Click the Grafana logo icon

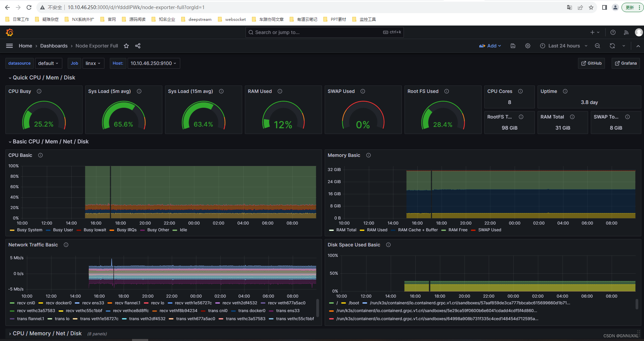pyautogui.click(x=9, y=32)
